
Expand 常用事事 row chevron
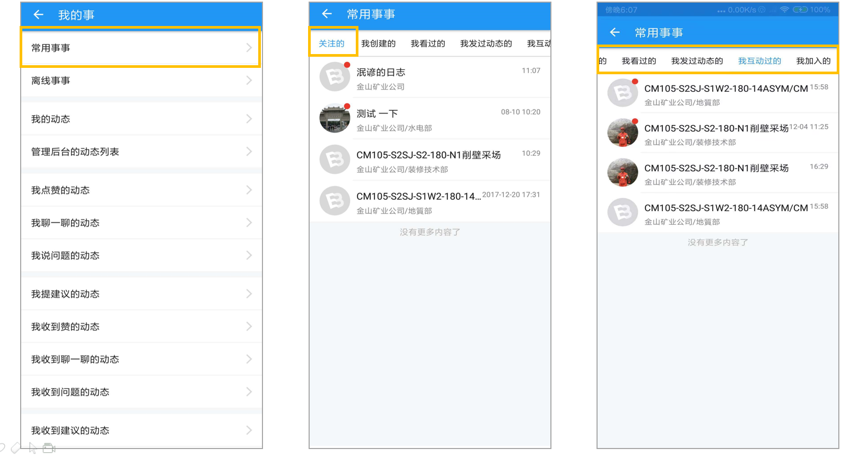(x=249, y=48)
